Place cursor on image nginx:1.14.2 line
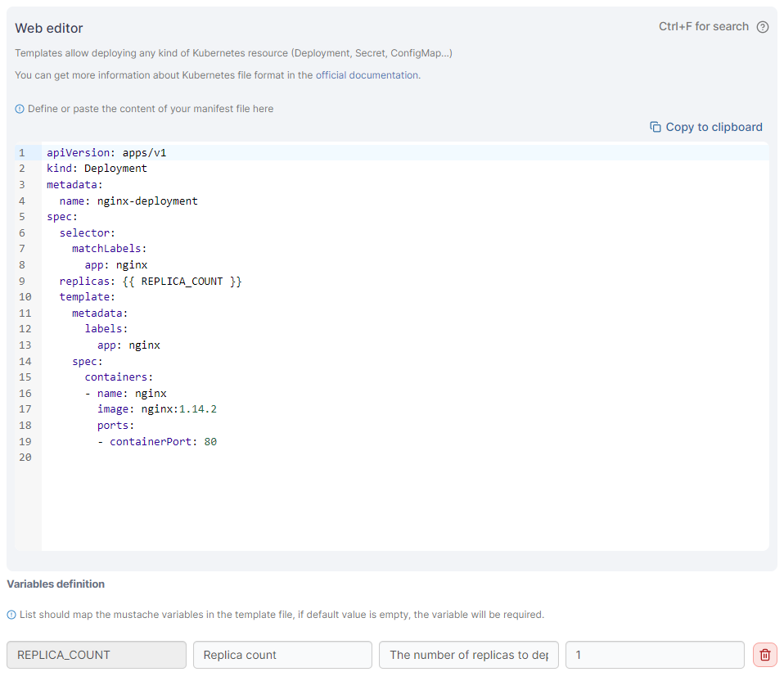This screenshot has width=784, height=681. (156, 409)
